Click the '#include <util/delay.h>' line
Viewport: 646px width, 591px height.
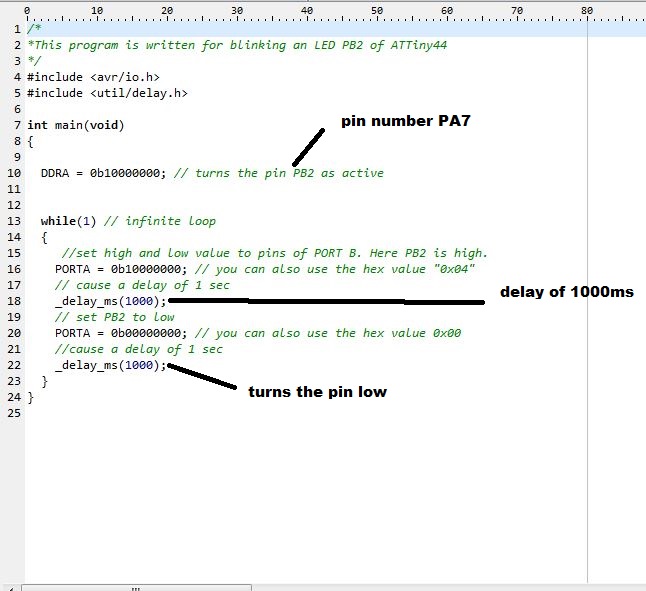(108, 93)
